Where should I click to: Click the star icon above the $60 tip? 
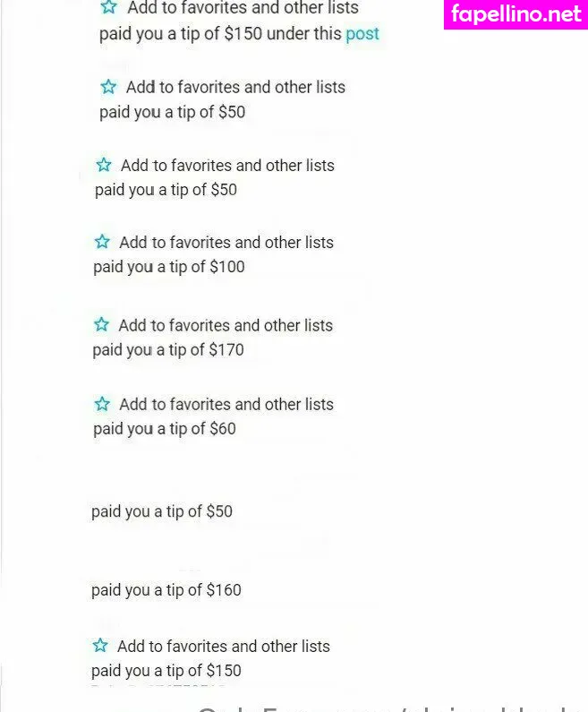coord(102,404)
